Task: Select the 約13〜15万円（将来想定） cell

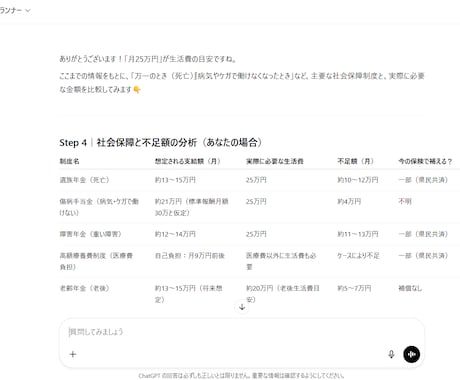Action: pos(188,294)
